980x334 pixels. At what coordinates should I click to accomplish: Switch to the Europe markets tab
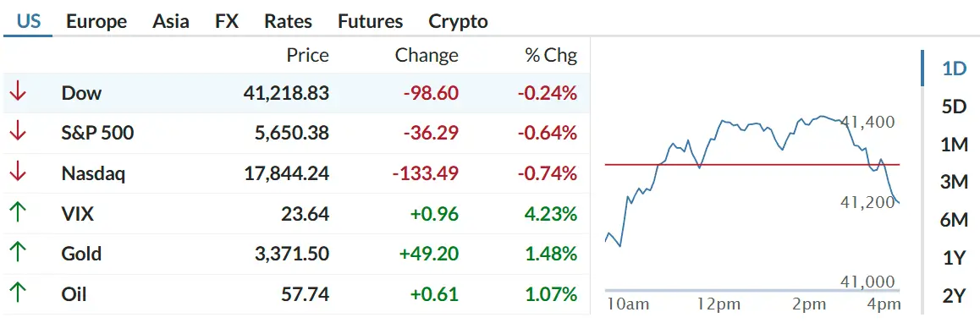click(x=96, y=21)
